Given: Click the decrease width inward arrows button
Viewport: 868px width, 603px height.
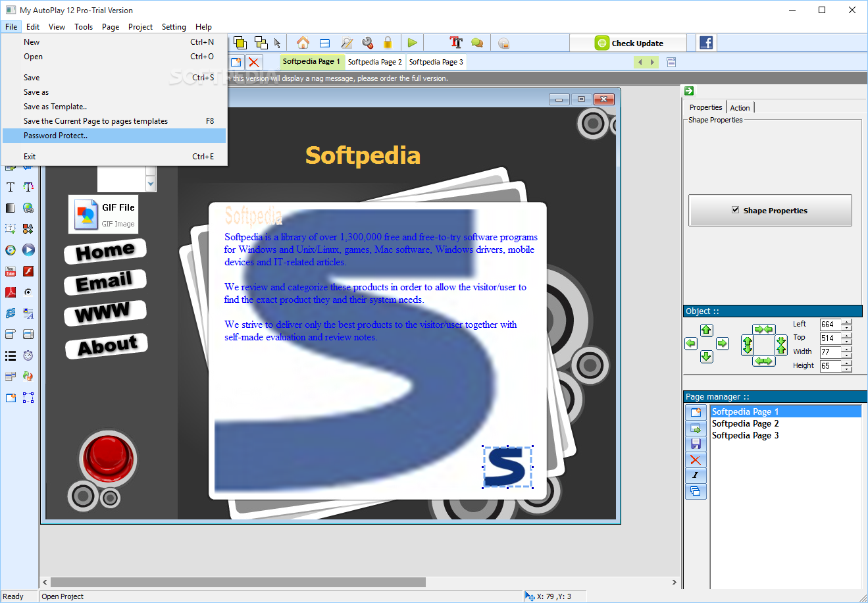Looking at the screenshot, I should tap(764, 329).
